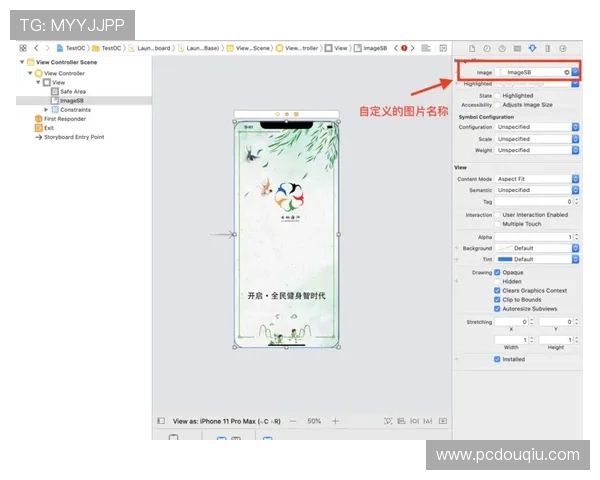Go forward in jump bar history

[x=47, y=48]
